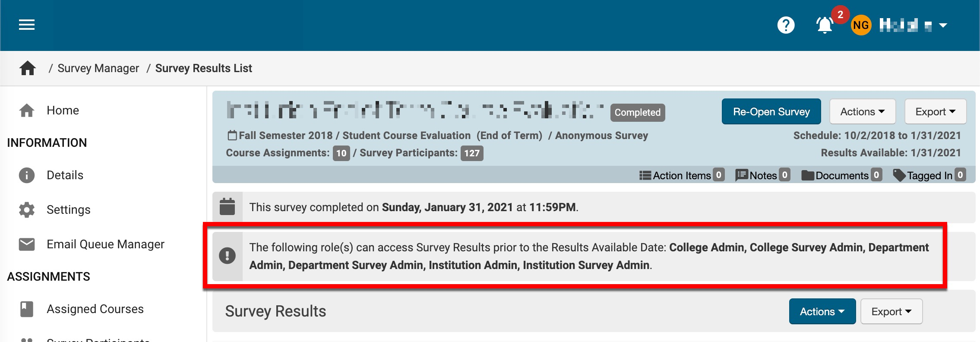Select Details in the sidebar
Image resolution: width=980 pixels, height=342 pixels.
[65, 175]
